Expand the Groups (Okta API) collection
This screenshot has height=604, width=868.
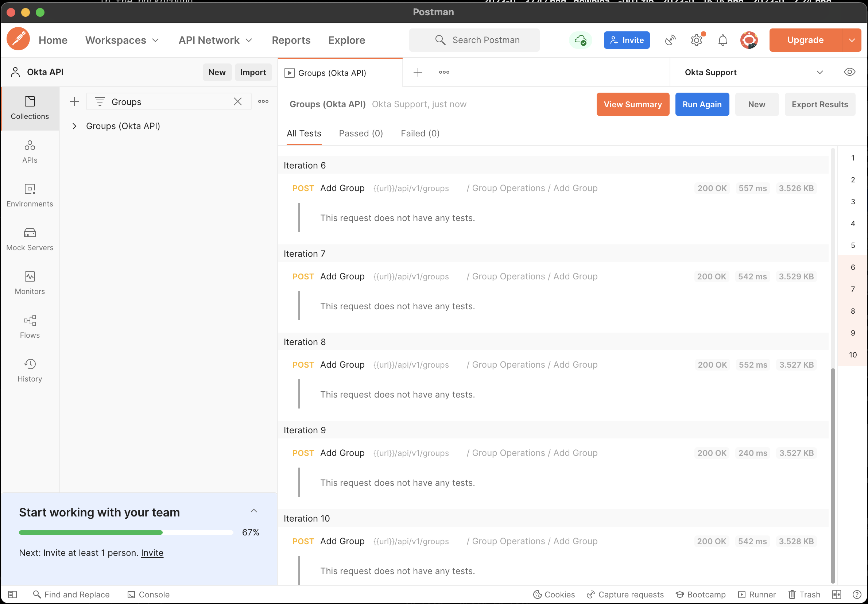point(74,126)
